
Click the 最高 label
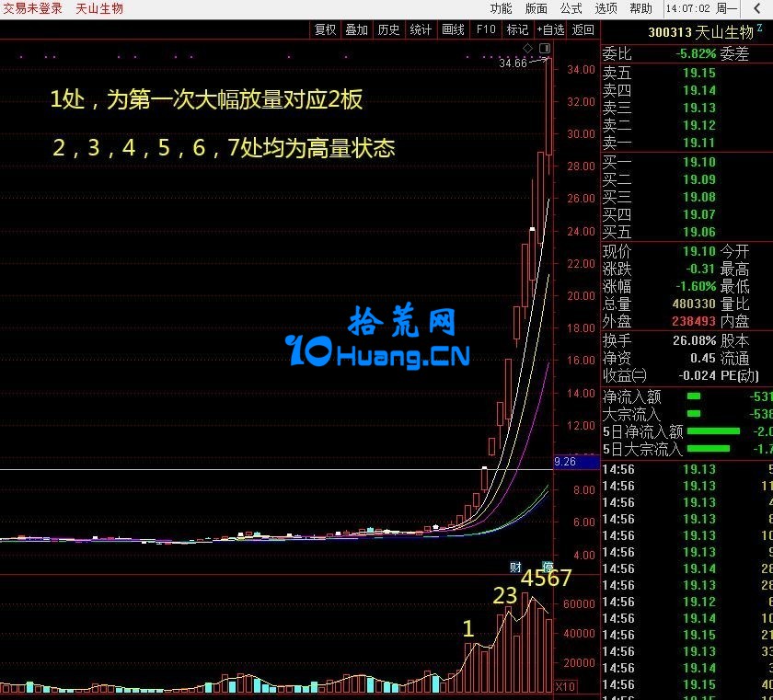734,269
